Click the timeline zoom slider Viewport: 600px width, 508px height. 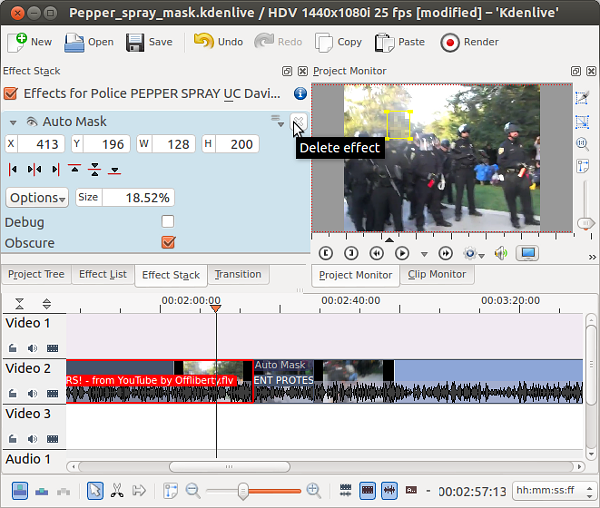(242, 490)
